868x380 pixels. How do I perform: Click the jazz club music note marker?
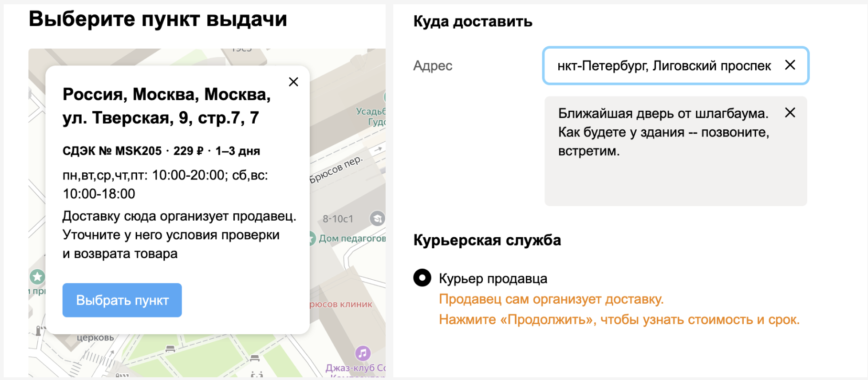click(363, 353)
